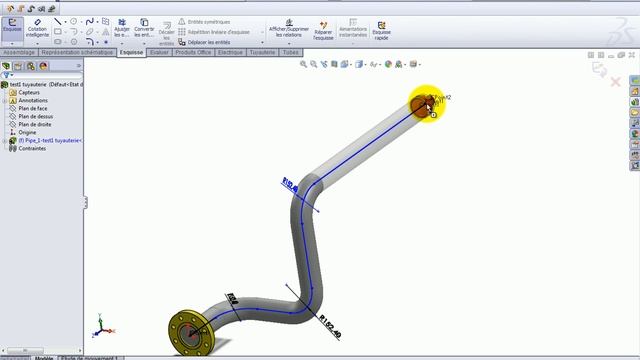Expand the Pipe_1-test1 tuyauterie node

pyautogui.click(x=4, y=140)
